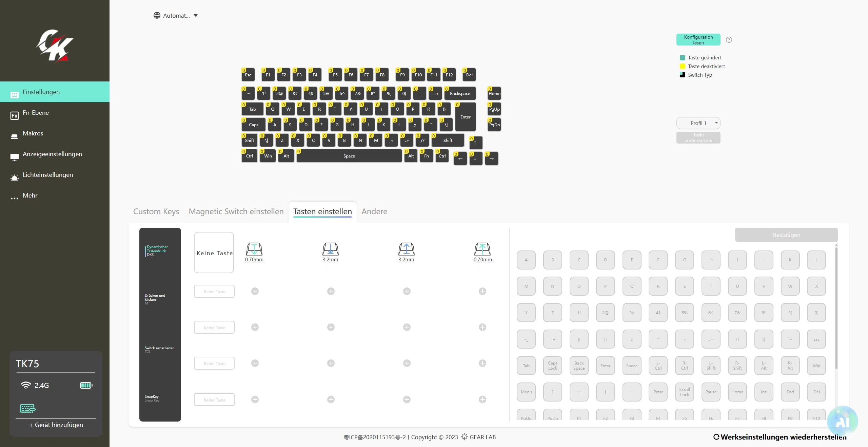Open the Mehr section in sidebar
Screen dimensions: 868x447
click(x=30, y=195)
